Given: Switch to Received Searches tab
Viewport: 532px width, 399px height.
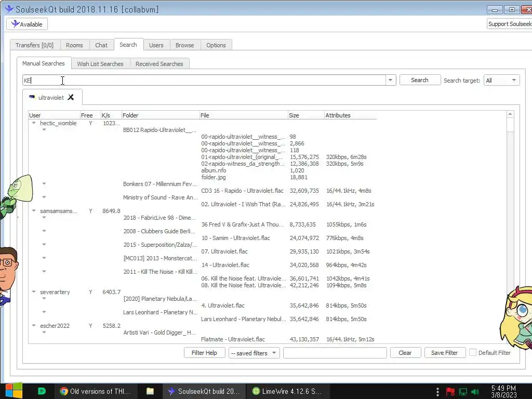Looking at the screenshot, I should [159, 64].
